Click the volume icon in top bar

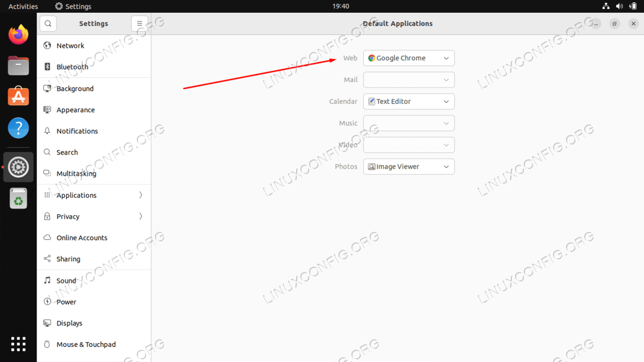[x=619, y=6]
